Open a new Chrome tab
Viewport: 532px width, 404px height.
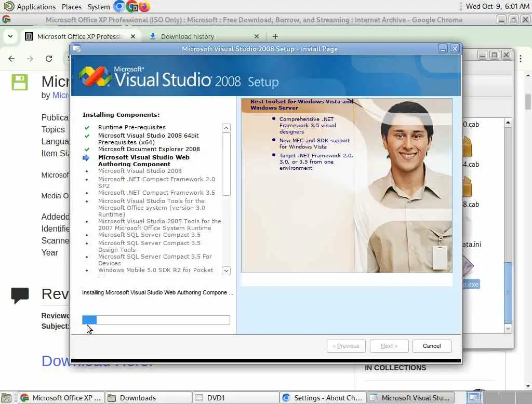coord(275,36)
